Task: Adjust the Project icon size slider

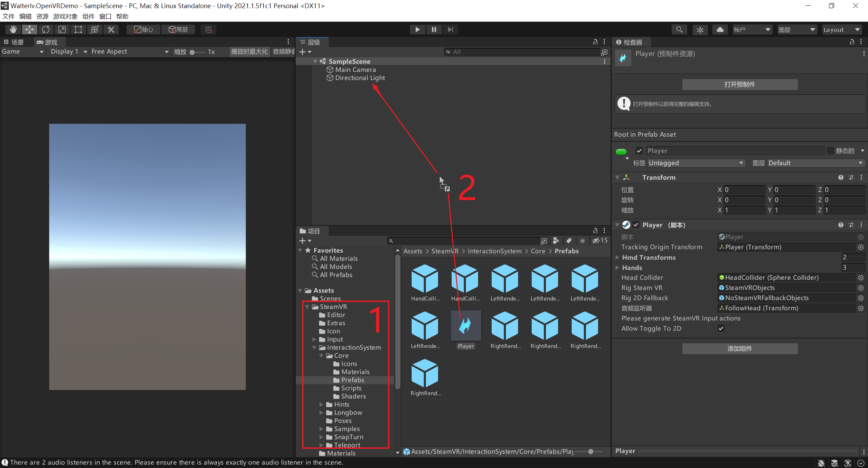Action: [x=590, y=451]
